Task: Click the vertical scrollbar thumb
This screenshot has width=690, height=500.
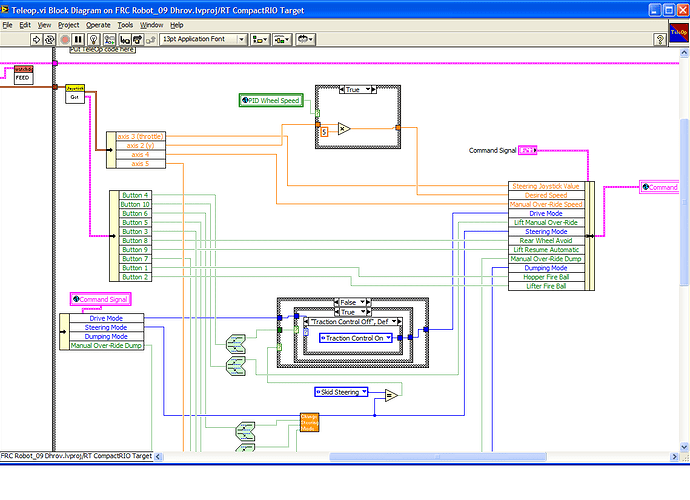Action: tap(684, 201)
